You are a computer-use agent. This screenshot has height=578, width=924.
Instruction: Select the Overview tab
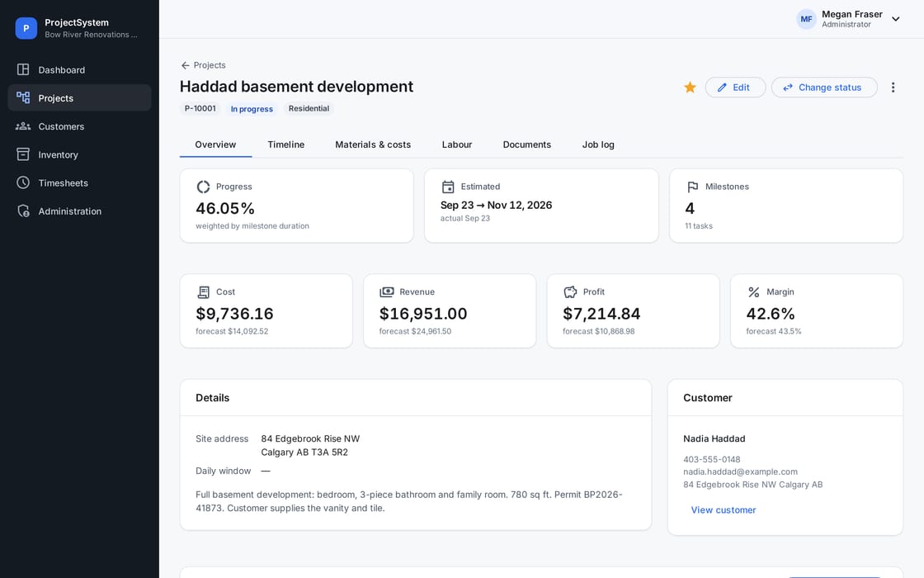[x=215, y=144]
